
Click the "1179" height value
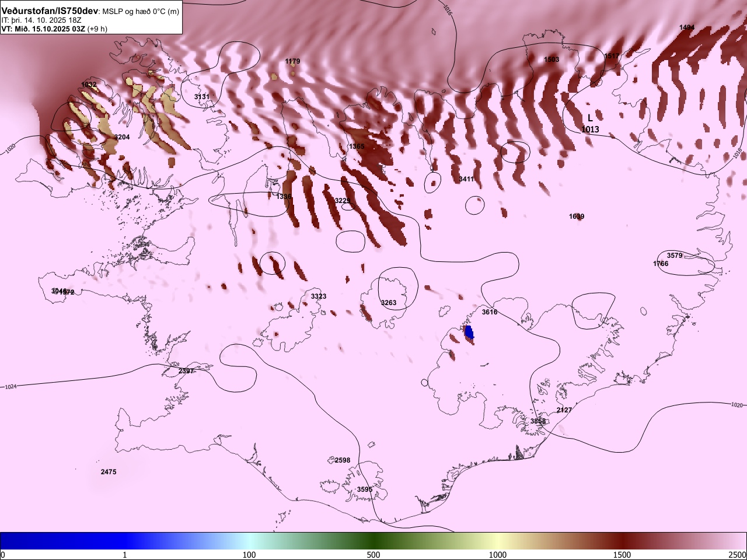293,61
